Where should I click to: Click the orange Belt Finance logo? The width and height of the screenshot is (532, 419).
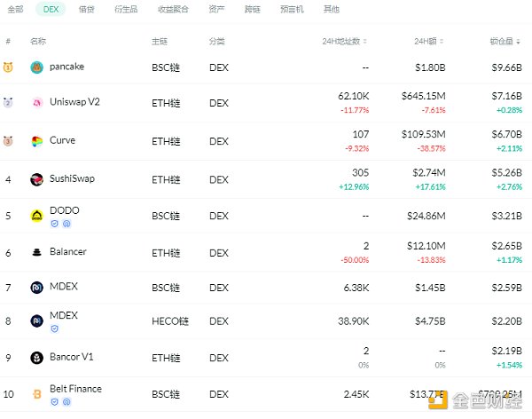click(36, 392)
